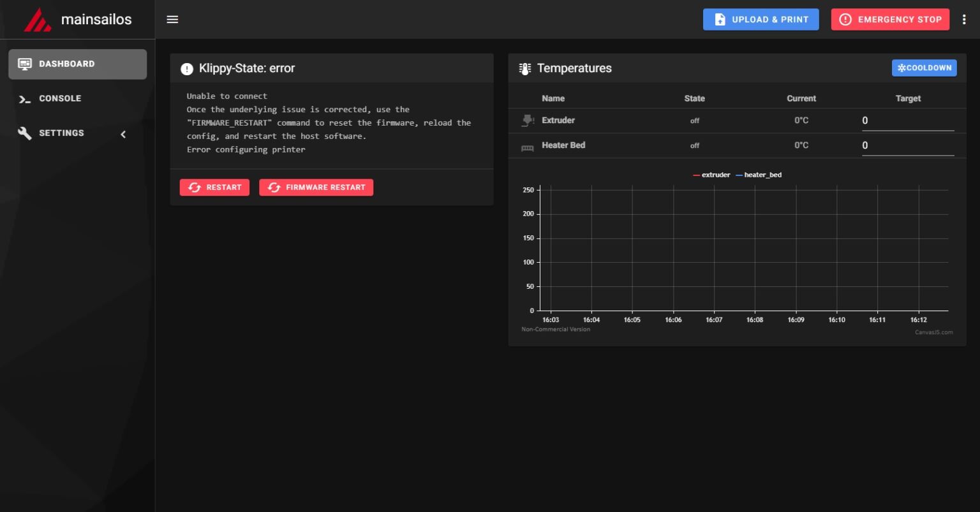Click the Heater Bed icon
This screenshot has height=512, width=980.
click(x=528, y=145)
